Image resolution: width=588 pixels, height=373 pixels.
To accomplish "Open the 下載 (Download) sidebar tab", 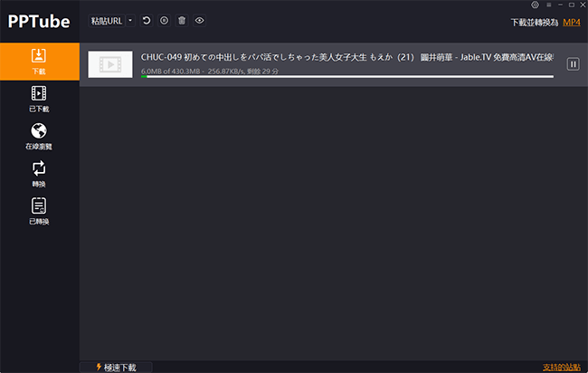I will click(x=39, y=60).
